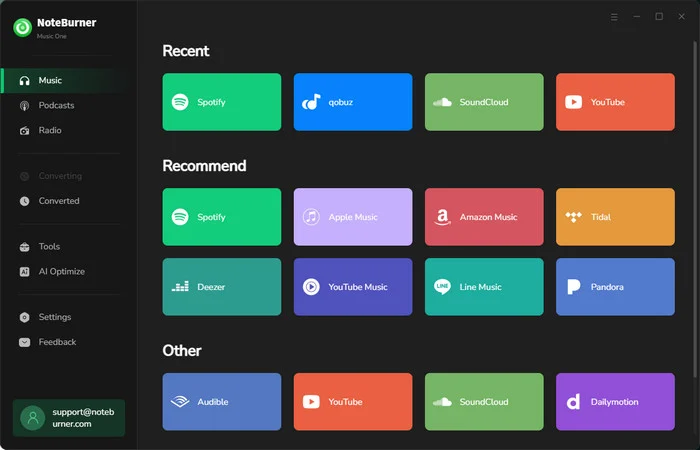
Task: Select the Spotify card under Recent
Action: click(222, 102)
